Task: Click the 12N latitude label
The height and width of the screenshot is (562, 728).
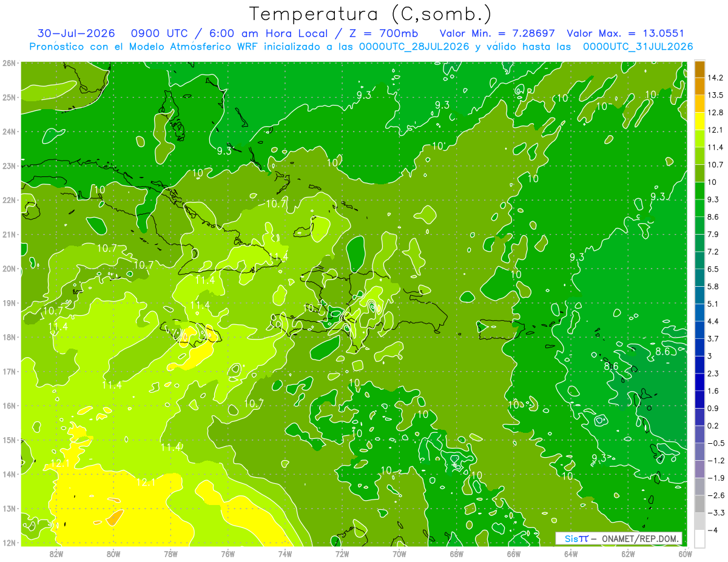Action: point(9,543)
